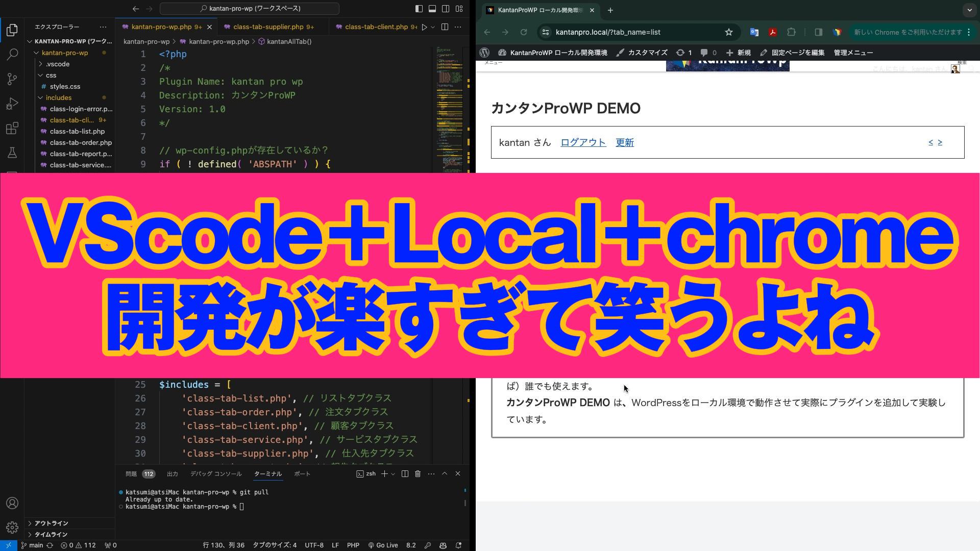Click Go Live in the status bar
The image size is (980, 551).
click(x=383, y=545)
